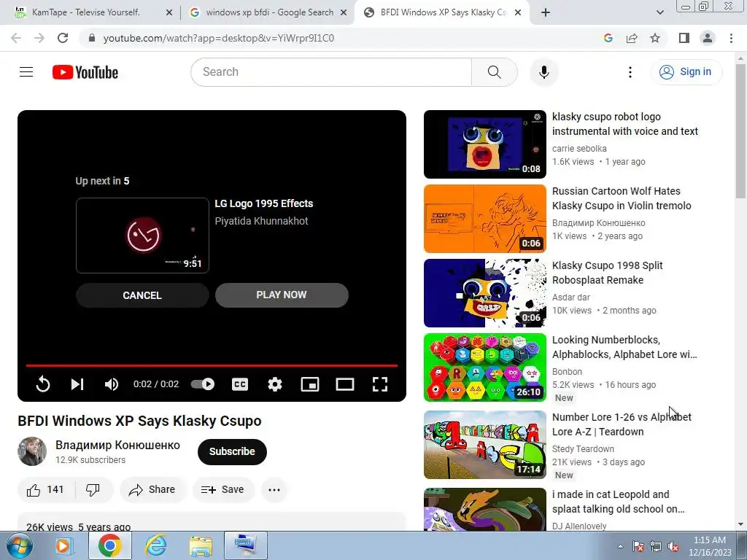Click the red video progress bar

(212, 366)
